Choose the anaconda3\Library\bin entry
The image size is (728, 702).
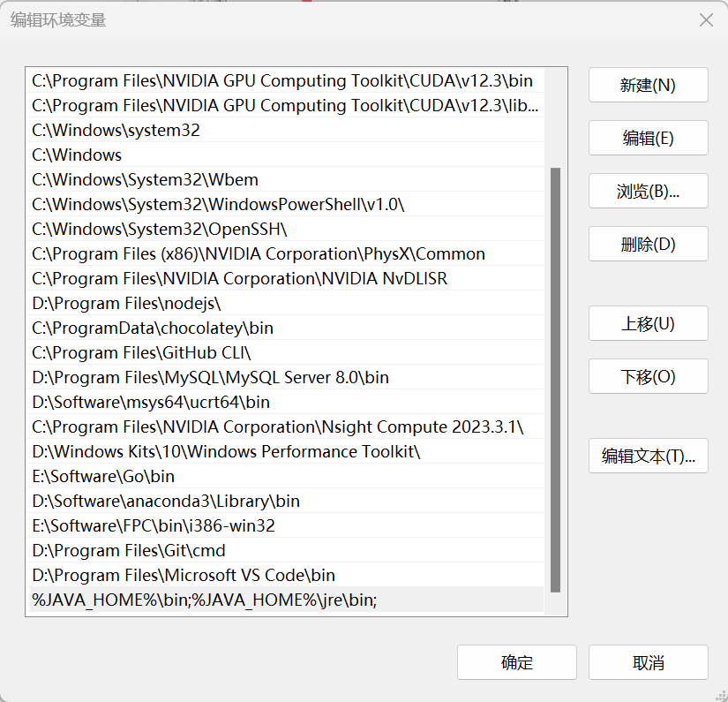(166, 501)
